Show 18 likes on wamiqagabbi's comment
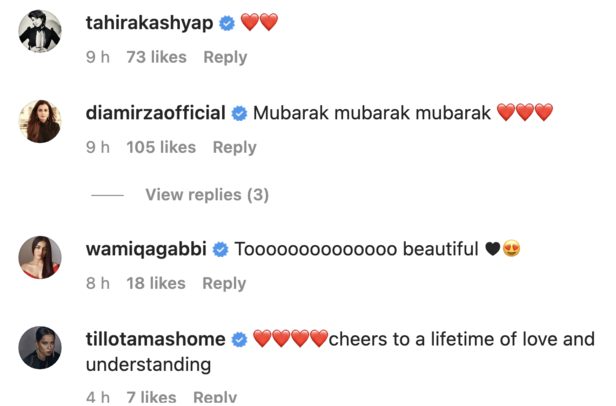This screenshot has height=406, width=616. [x=155, y=283]
